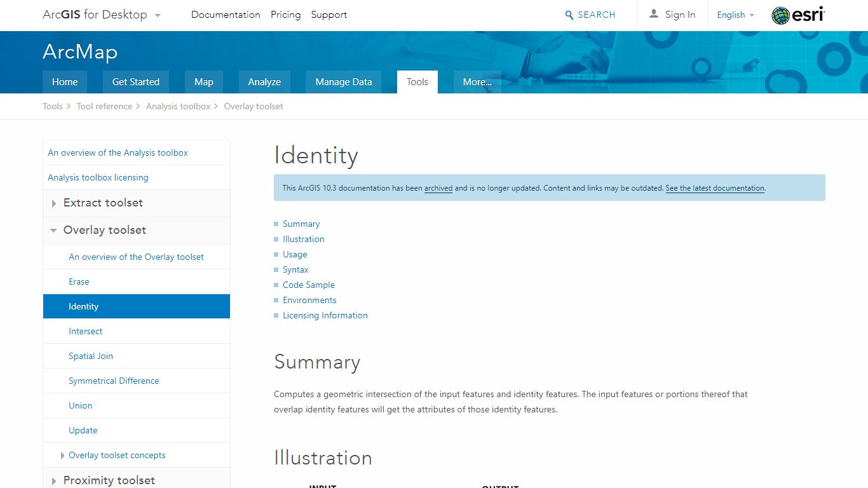Jump to the Environments section
The width and height of the screenshot is (868, 488).
click(x=309, y=301)
